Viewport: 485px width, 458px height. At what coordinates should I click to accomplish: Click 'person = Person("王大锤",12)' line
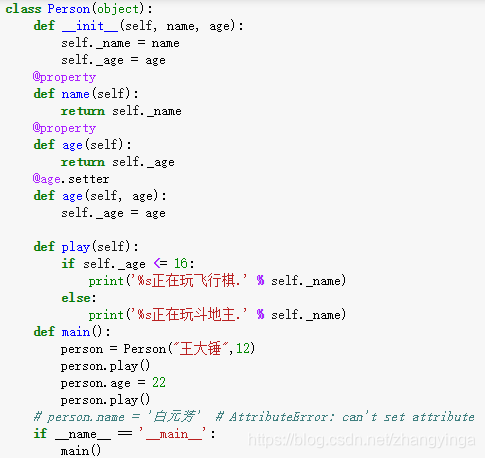pos(158,349)
